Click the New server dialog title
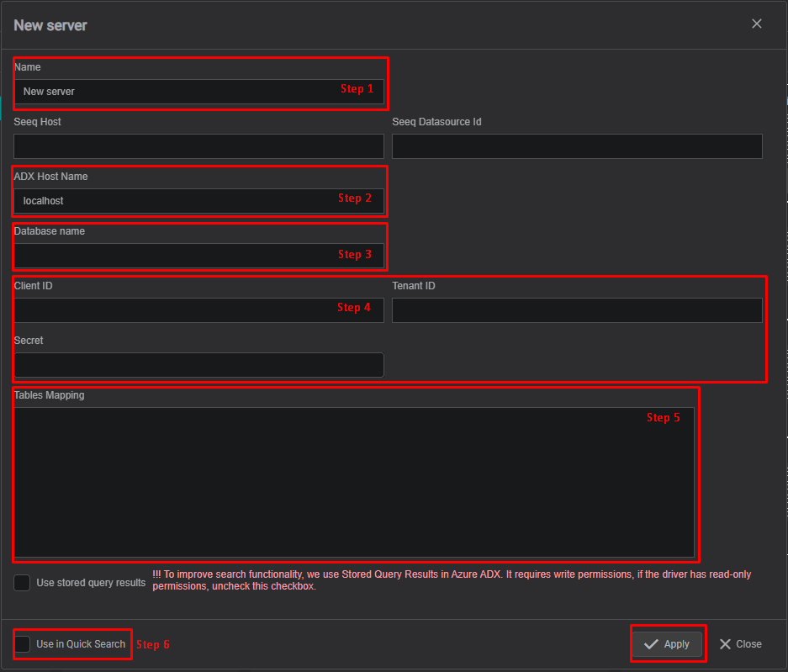This screenshot has width=788, height=672. point(50,25)
